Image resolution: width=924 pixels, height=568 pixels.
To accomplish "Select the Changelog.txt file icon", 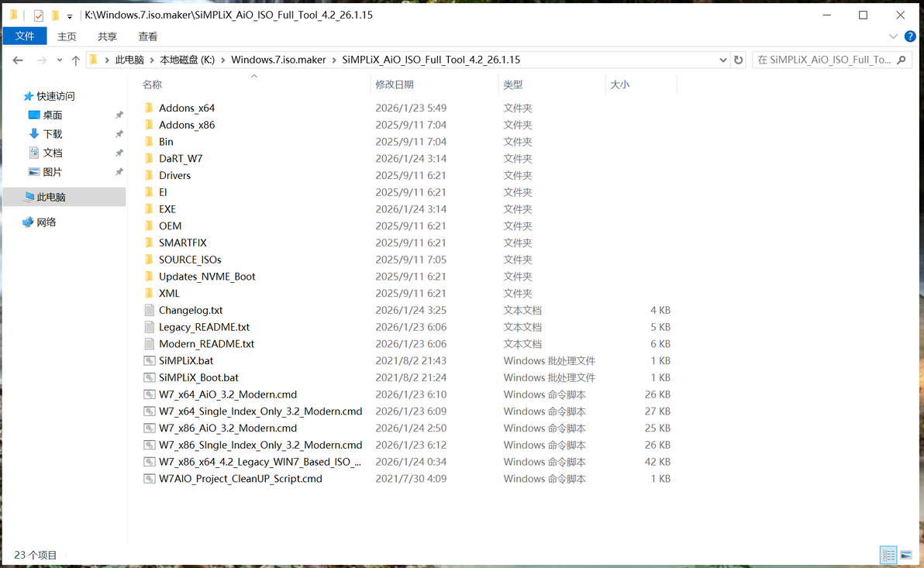I will coord(149,310).
